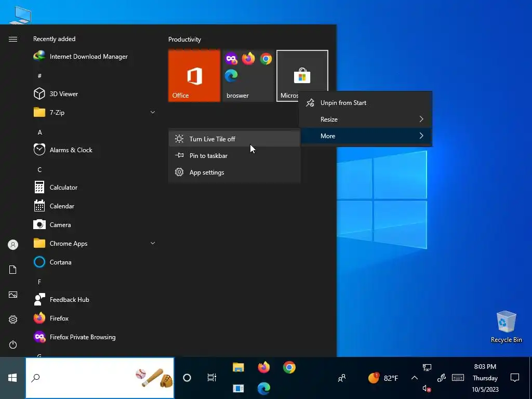Viewport: 532px width, 399px height.
Task: Open the Resize submenu
Action: 366,119
